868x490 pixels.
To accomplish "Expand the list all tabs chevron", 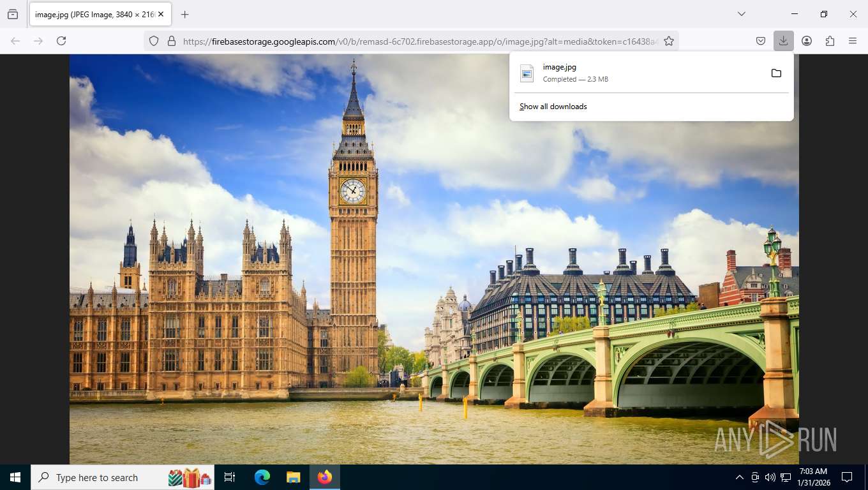I will (x=742, y=14).
